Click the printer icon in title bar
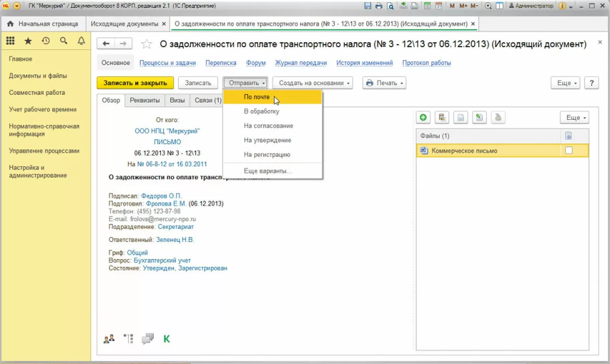The width and height of the screenshot is (610, 364). tap(379, 6)
